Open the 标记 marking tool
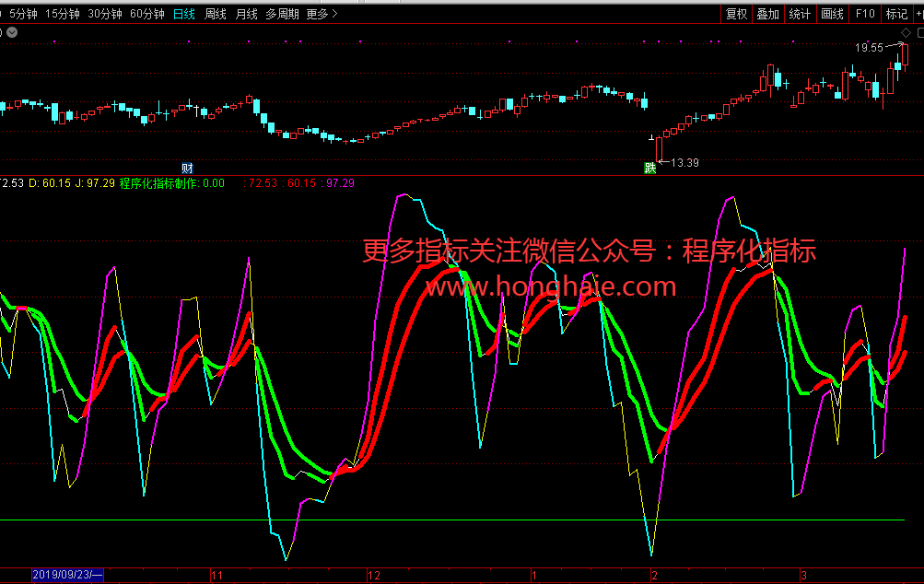The image size is (924, 584). [x=896, y=14]
